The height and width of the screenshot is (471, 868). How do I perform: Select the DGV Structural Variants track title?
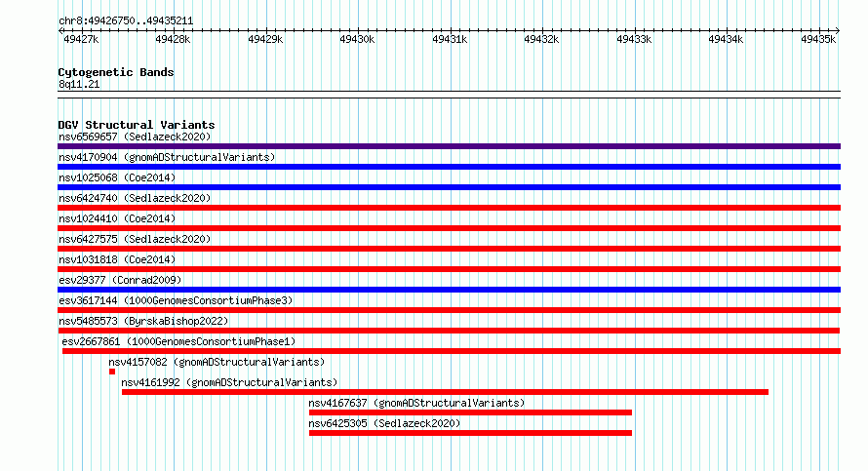tap(137, 125)
